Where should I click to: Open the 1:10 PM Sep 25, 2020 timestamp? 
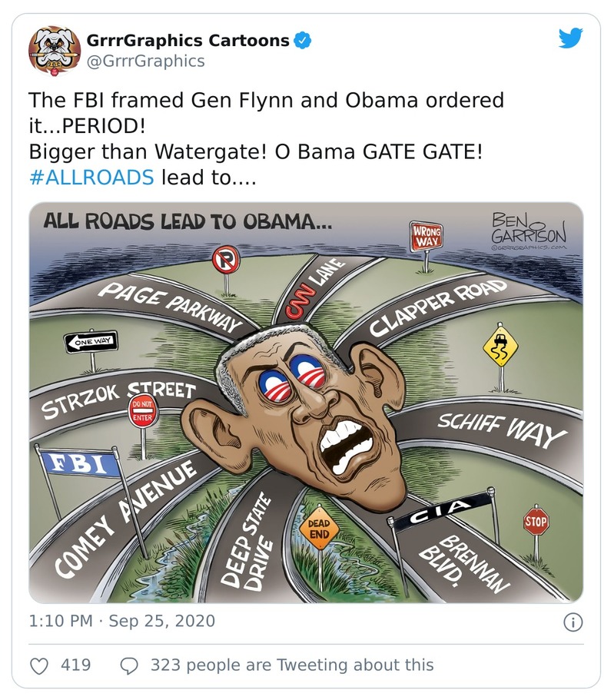tap(121, 621)
